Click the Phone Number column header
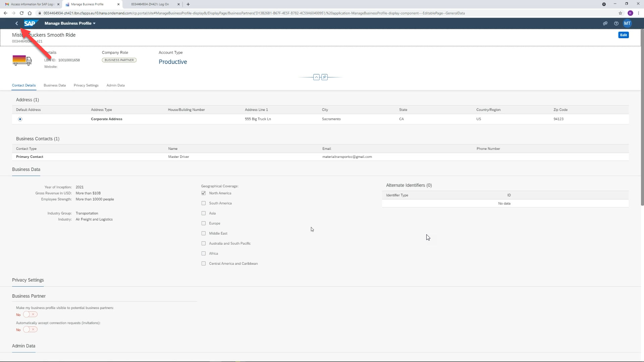Image resolution: width=644 pixels, height=362 pixels. tap(488, 149)
